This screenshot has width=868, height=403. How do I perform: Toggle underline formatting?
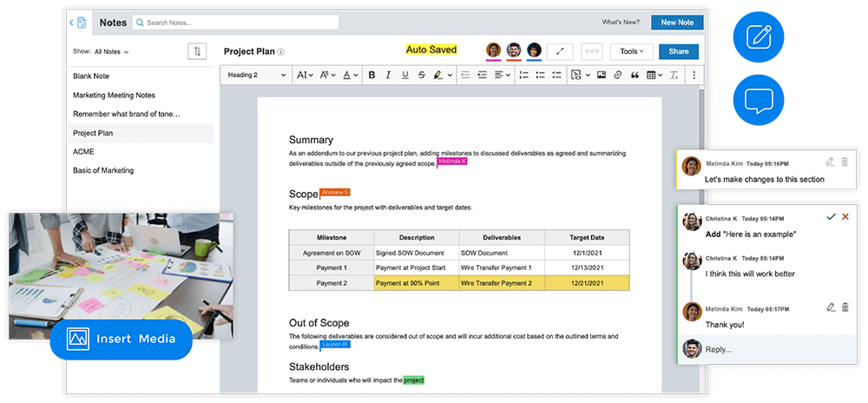pyautogui.click(x=405, y=75)
